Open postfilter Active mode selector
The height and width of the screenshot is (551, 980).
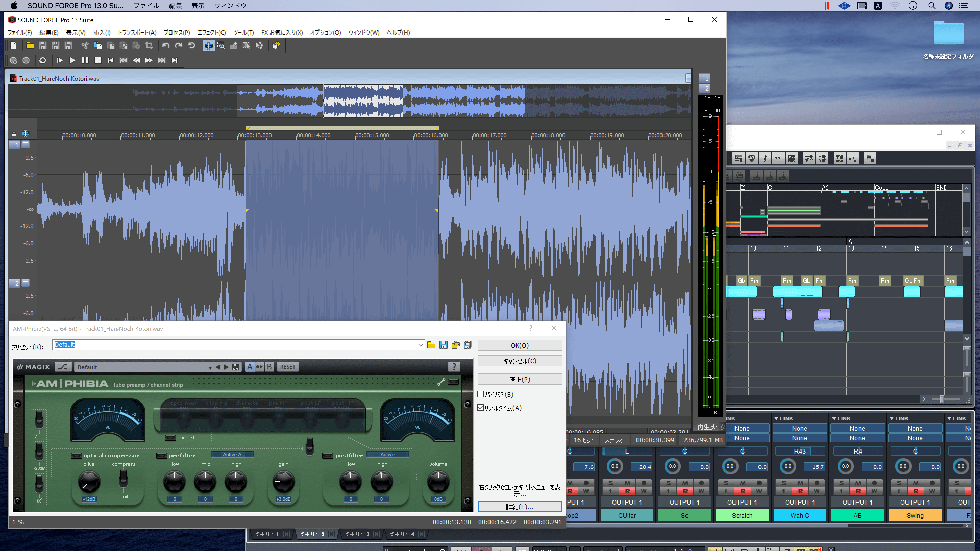click(387, 454)
